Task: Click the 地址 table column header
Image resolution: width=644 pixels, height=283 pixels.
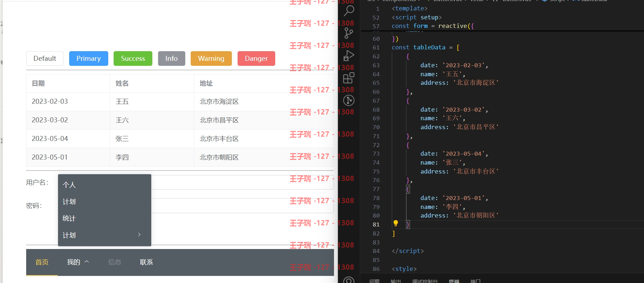Action: (264, 83)
